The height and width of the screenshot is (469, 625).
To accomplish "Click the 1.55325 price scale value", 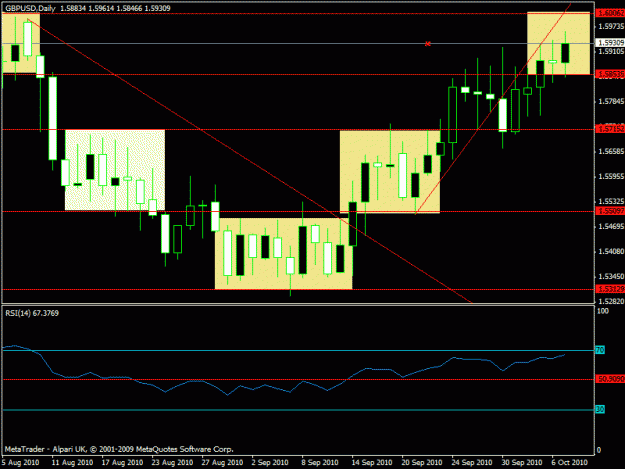I will point(611,202).
